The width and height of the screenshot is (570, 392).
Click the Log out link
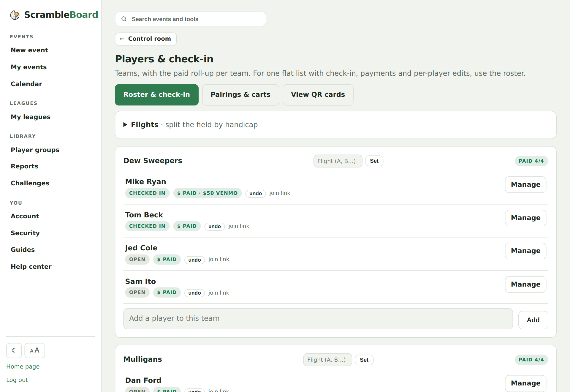[x=17, y=380]
